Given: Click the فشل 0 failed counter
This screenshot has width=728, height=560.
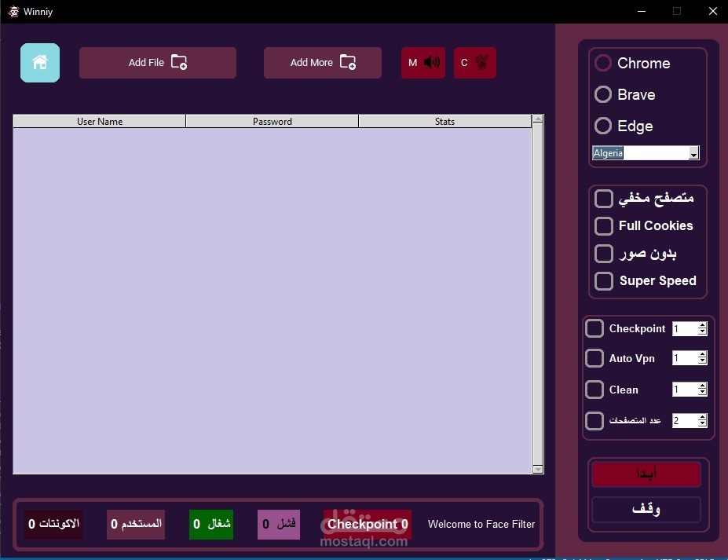Looking at the screenshot, I should click(x=279, y=524).
